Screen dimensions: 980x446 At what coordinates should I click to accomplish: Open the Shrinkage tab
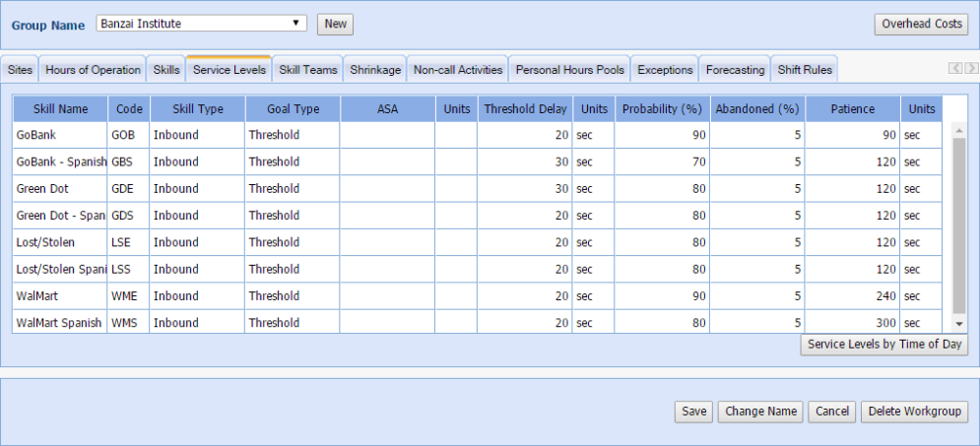375,70
